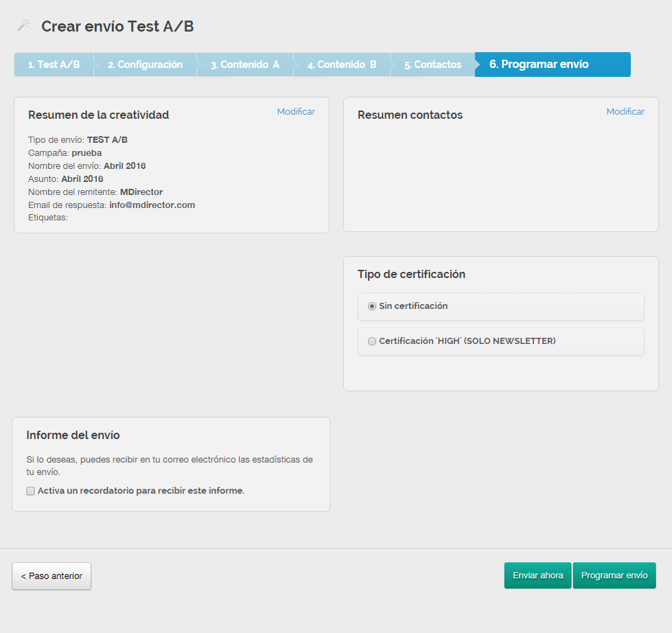Click Modificar in Resumen contactos panel
Screen dimensions: 672x633
[625, 111]
